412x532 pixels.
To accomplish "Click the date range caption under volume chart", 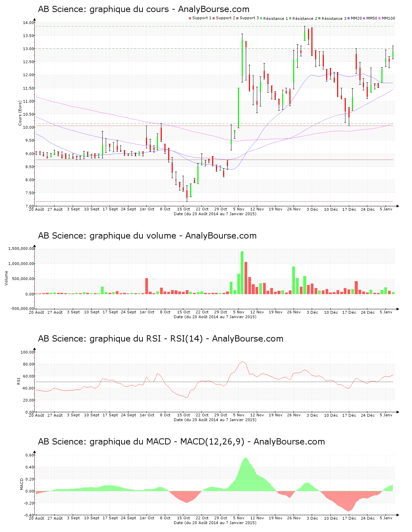I will pyautogui.click(x=215, y=317).
